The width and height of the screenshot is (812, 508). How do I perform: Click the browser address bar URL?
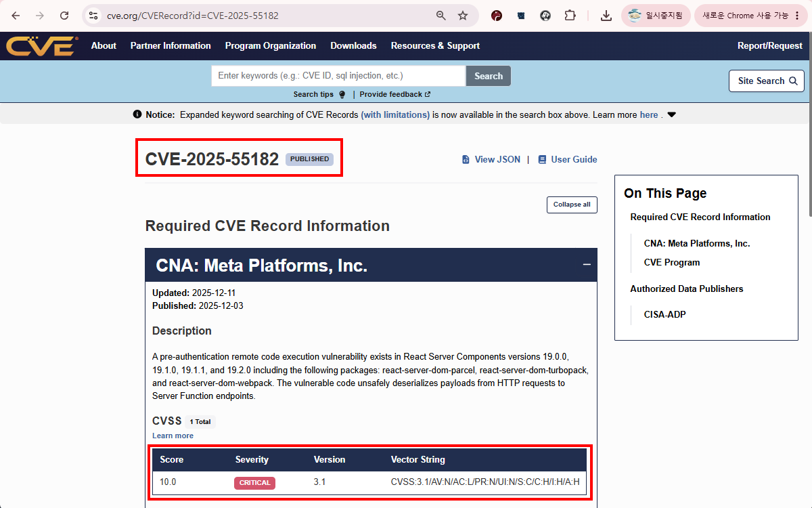tap(193, 16)
